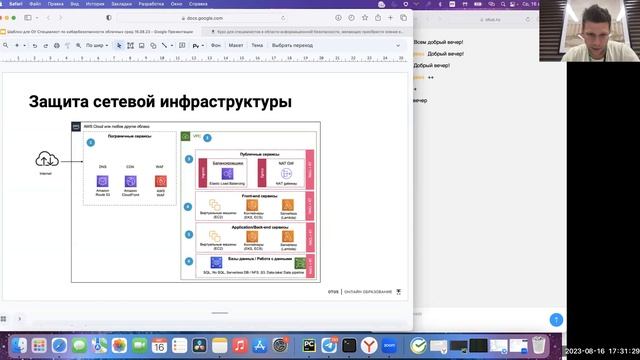
Task: Open PyCharm in the Dock
Action: coord(309,346)
